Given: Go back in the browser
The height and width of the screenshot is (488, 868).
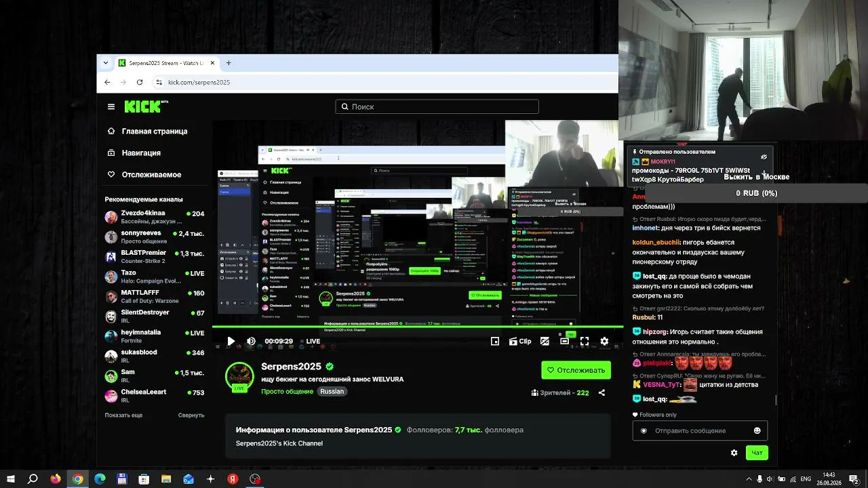Looking at the screenshot, I should coord(107,82).
